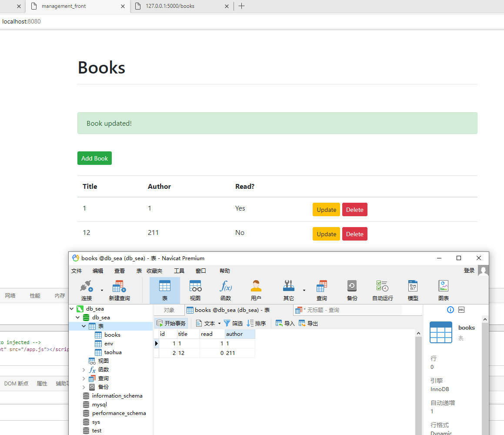Open 新建查询 to create a new query
This screenshot has width=504, height=435.
(x=119, y=289)
